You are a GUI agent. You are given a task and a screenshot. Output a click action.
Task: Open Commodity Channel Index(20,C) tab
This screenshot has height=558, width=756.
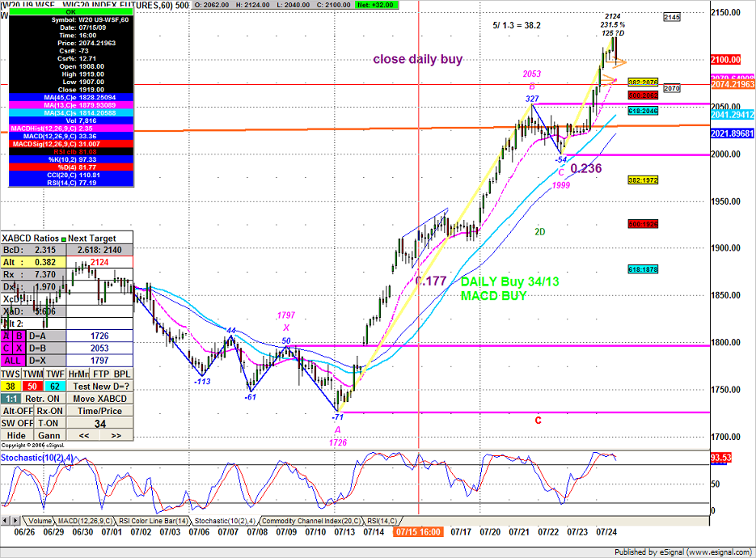[x=311, y=521]
